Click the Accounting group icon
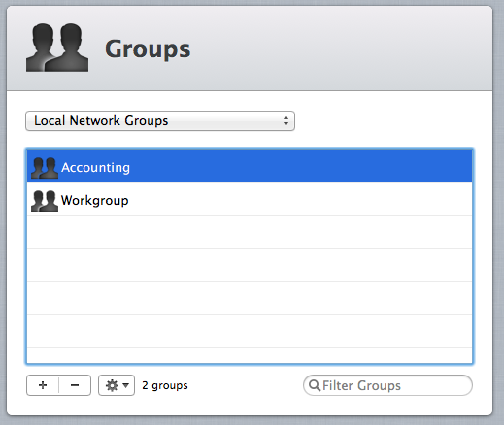This screenshot has height=425, width=504. (x=45, y=168)
